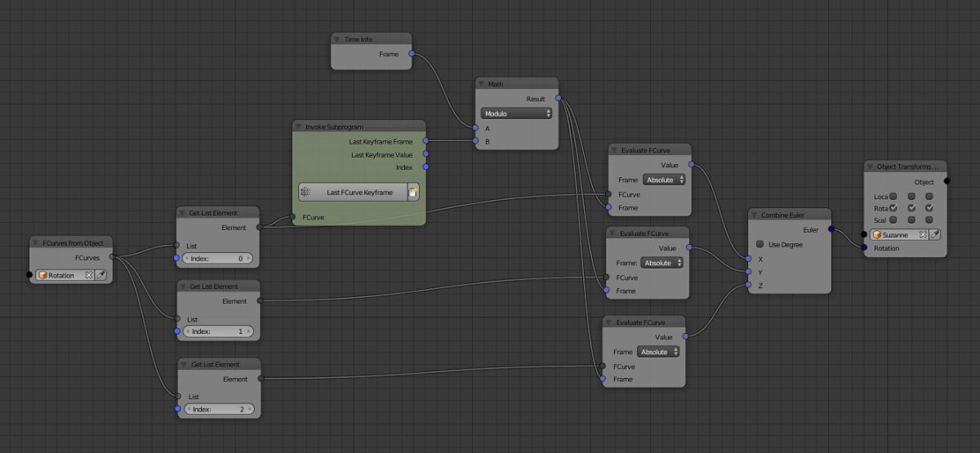Open Absolute dropdown on Evaluate FCurve feeding X
980x453 pixels.
click(663, 180)
